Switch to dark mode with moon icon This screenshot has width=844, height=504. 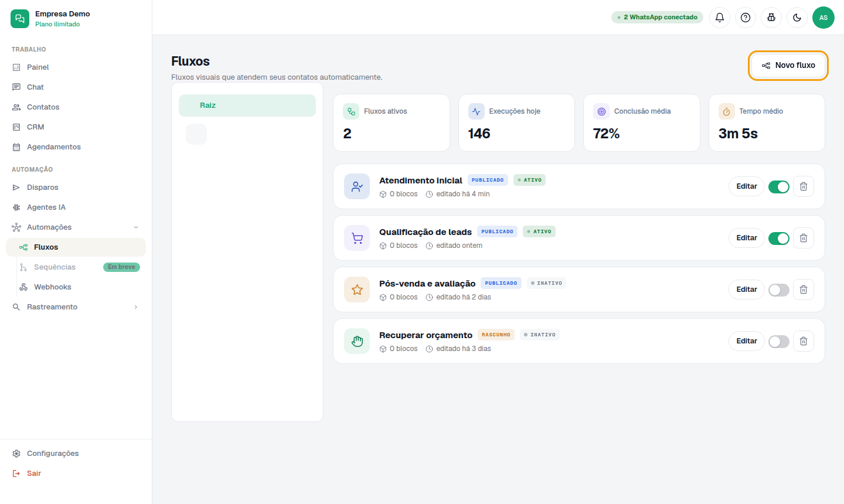[x=797, y=18]
